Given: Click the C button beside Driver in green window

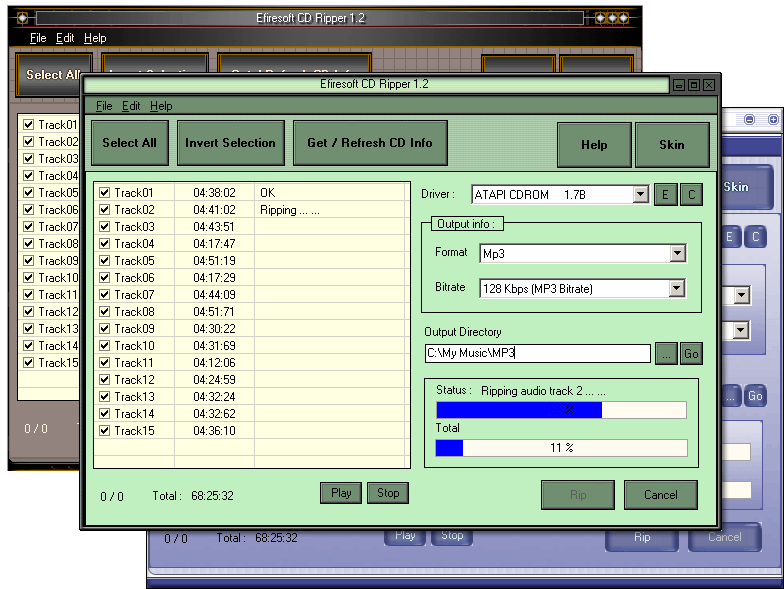Looking at the screenshot, I should pos(692,194).
